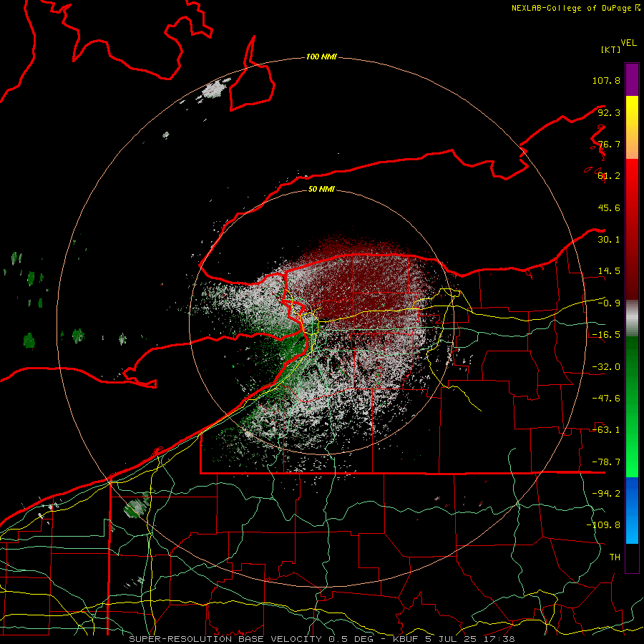Click the -16.5 legend value

pyautogui.click(x=606, y=335)
